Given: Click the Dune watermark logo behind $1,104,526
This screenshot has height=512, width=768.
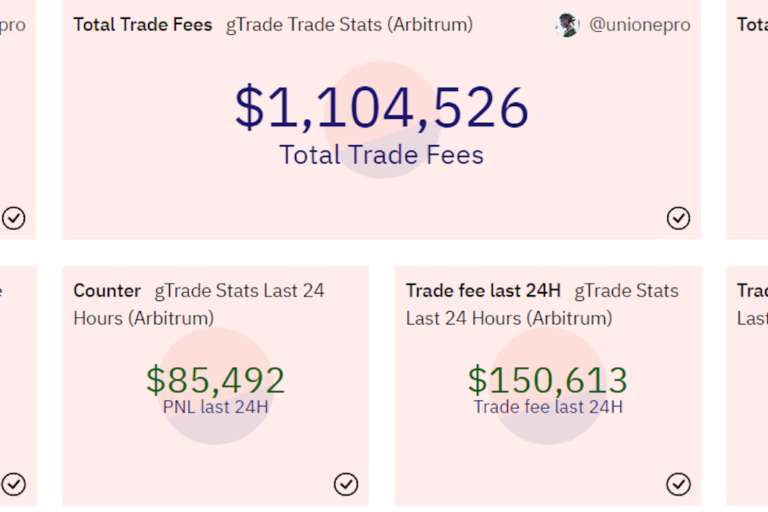Looking at the screenshot, I should [382, 120].
